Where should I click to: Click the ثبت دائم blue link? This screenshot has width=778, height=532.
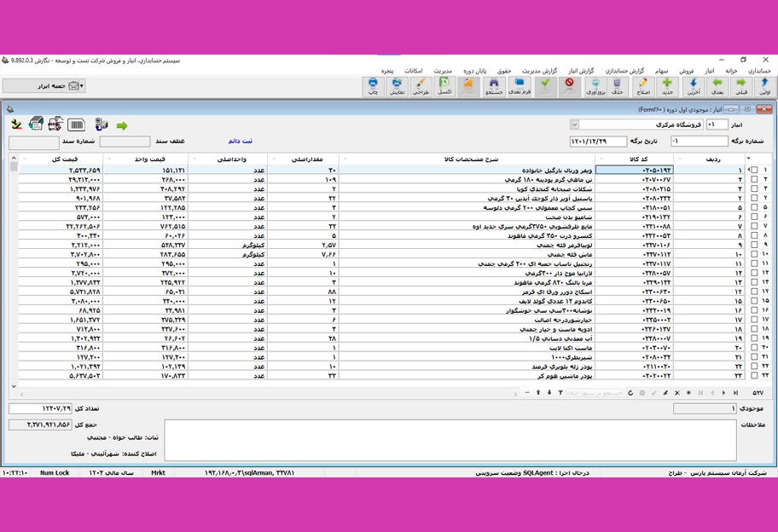(x=241, y=142)
